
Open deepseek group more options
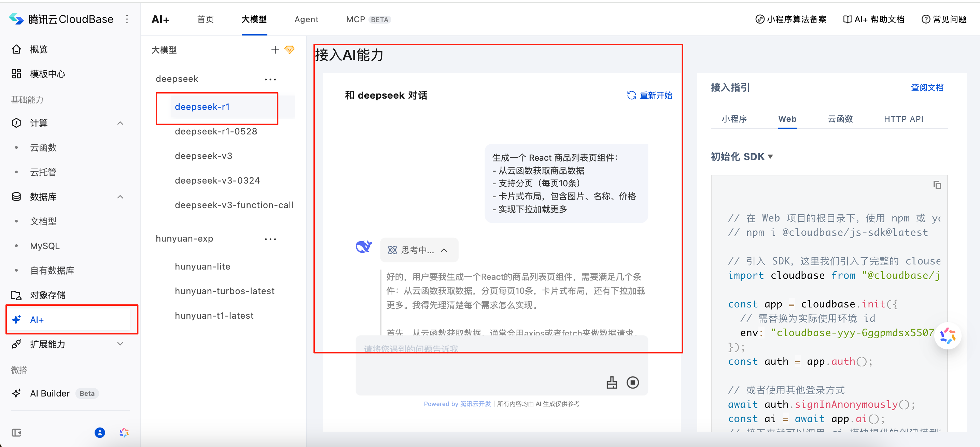270,79
